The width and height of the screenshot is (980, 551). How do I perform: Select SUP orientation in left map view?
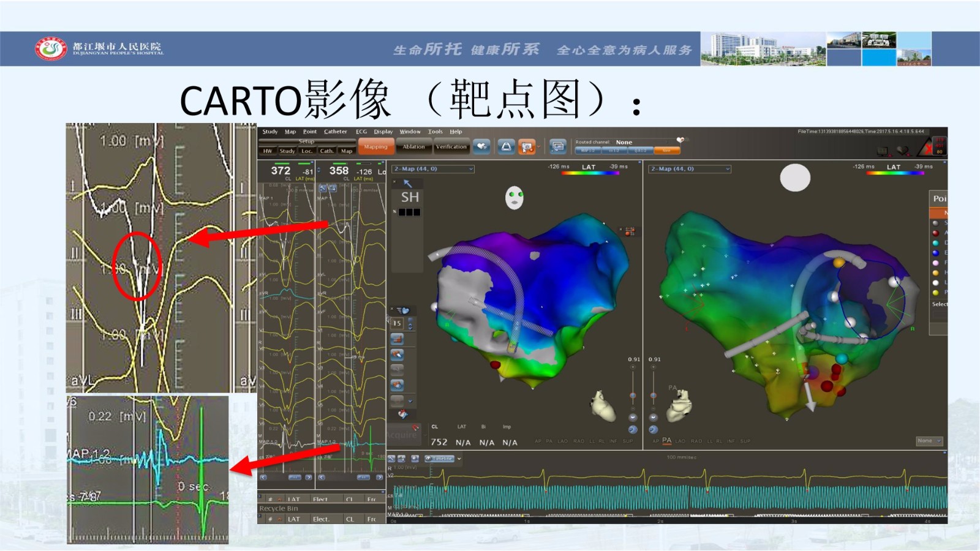click(x=628, y=441)
